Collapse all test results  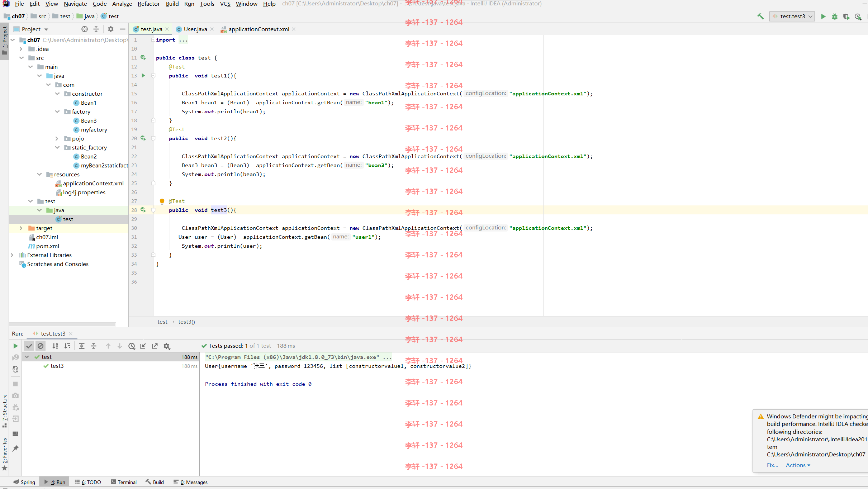coord(94,346)
